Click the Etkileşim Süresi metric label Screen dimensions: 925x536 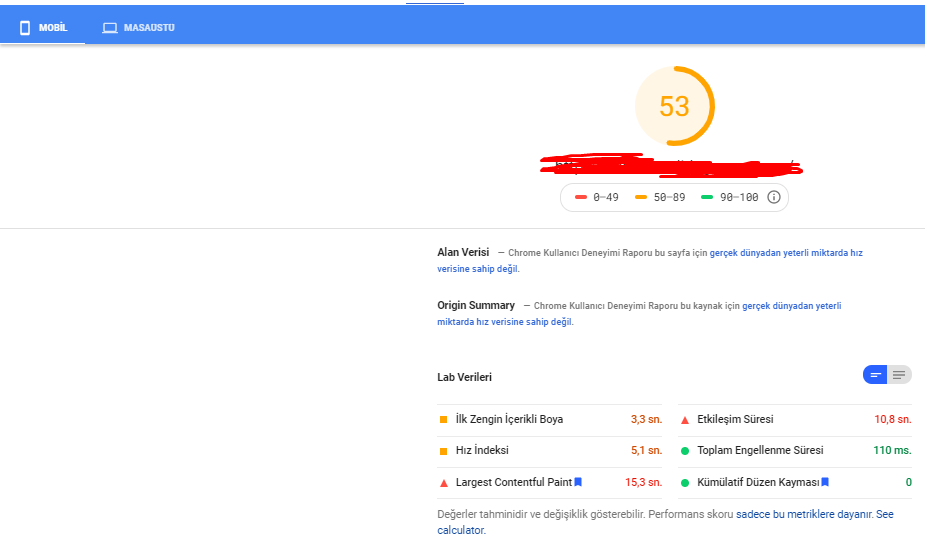735,419
